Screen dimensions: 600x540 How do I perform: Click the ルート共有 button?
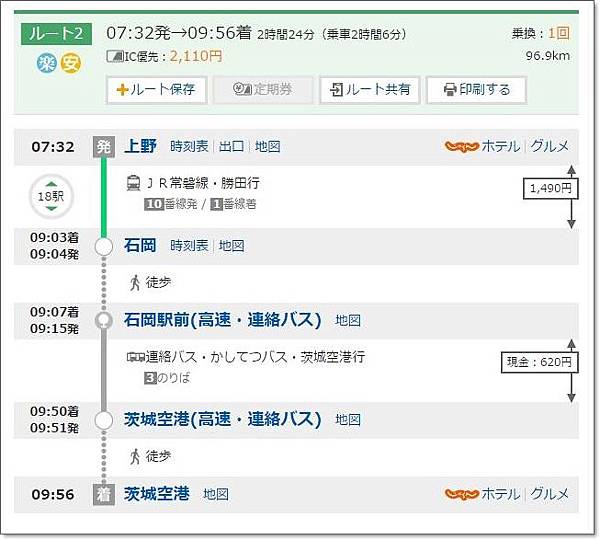pos(370,90)
